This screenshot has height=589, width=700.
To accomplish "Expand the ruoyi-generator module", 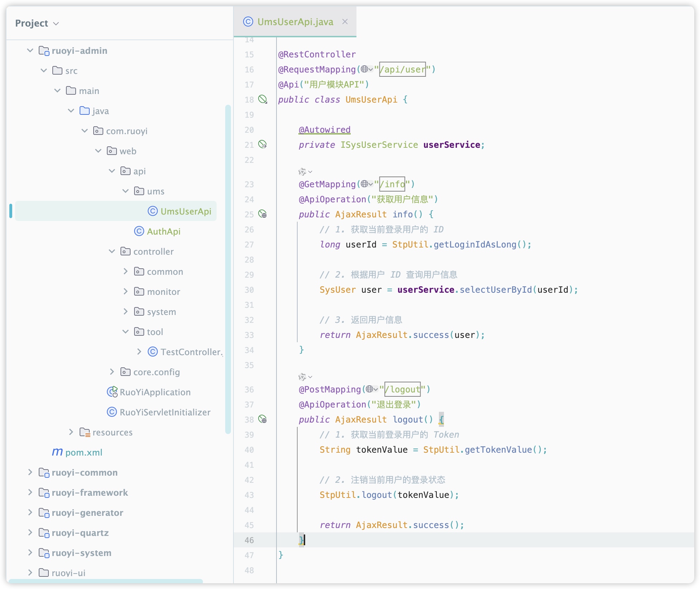I will [30, 513].
